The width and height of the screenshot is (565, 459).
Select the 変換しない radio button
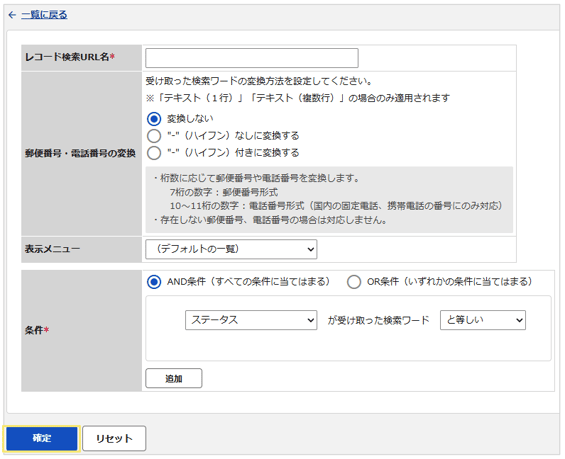(x=154, y=119)
